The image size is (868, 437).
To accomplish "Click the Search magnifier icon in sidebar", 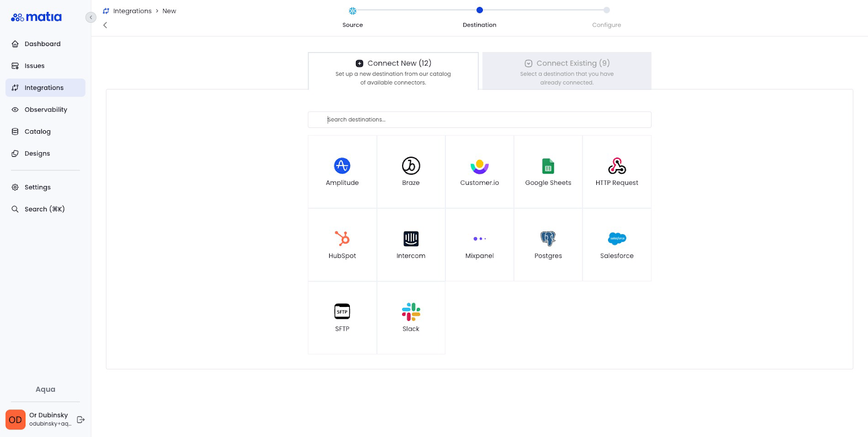I will tap(15, 209).
